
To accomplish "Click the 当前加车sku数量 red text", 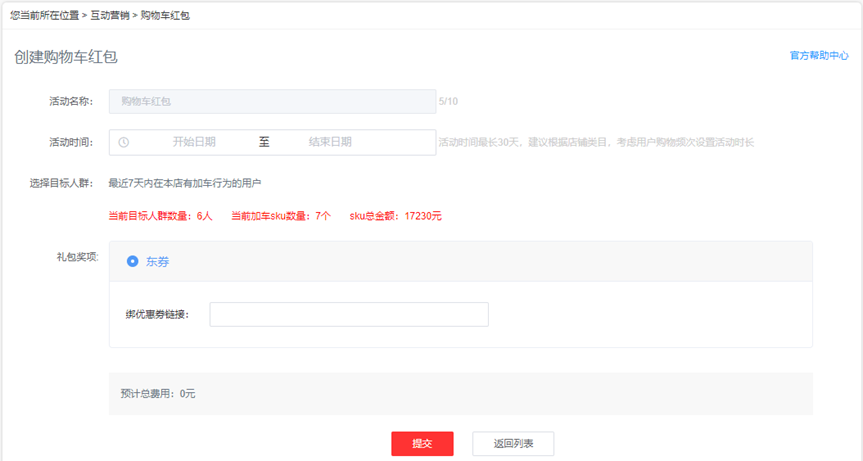I will click(281, 215).
